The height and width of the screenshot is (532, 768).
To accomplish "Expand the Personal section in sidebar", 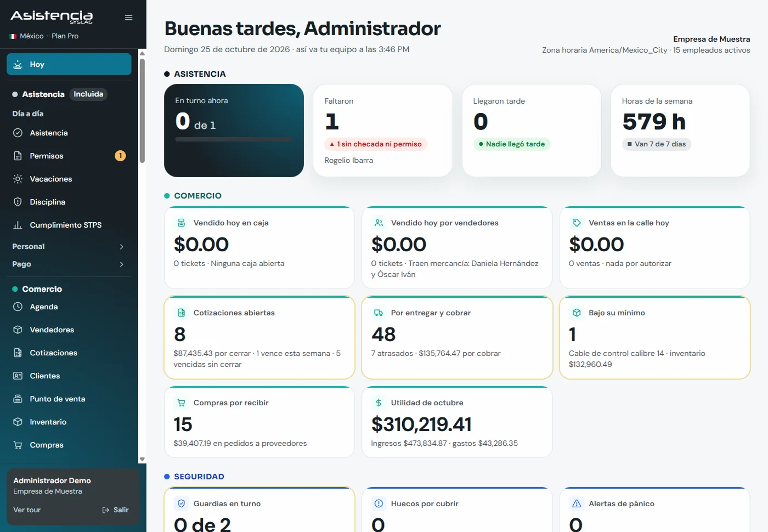I will (x=69, y=247).
